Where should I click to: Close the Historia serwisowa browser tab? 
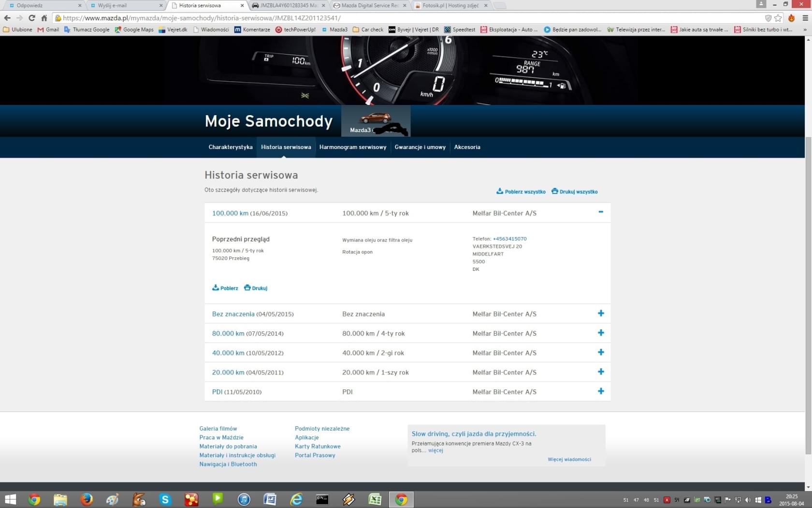242,5
